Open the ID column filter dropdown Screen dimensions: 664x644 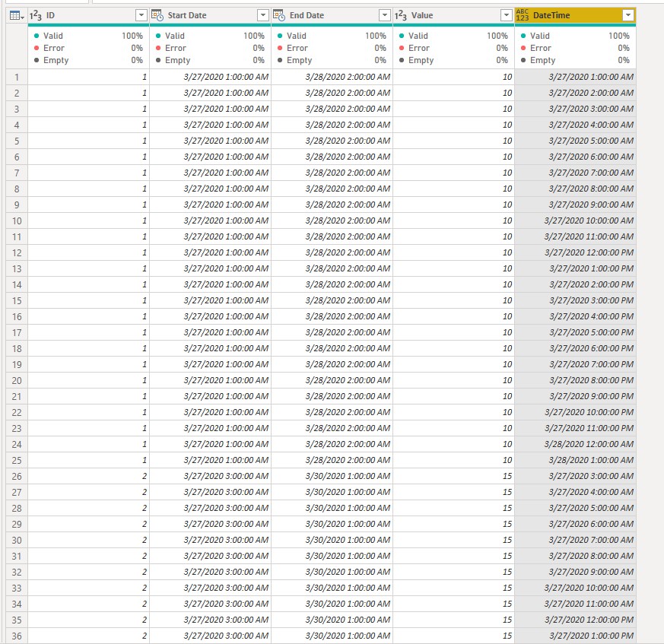tap(141, 16)
